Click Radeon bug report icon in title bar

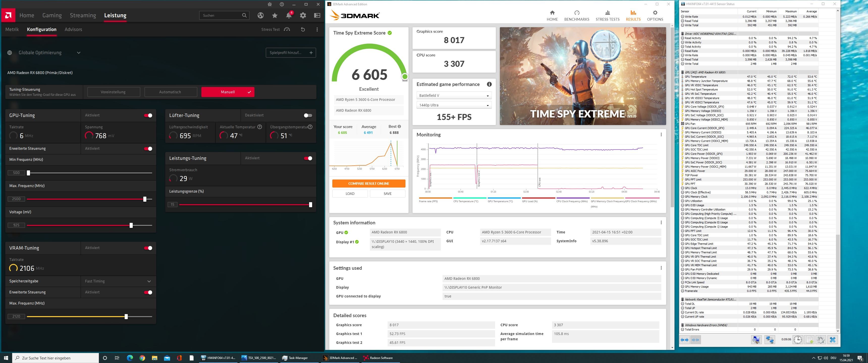[269, 4]
